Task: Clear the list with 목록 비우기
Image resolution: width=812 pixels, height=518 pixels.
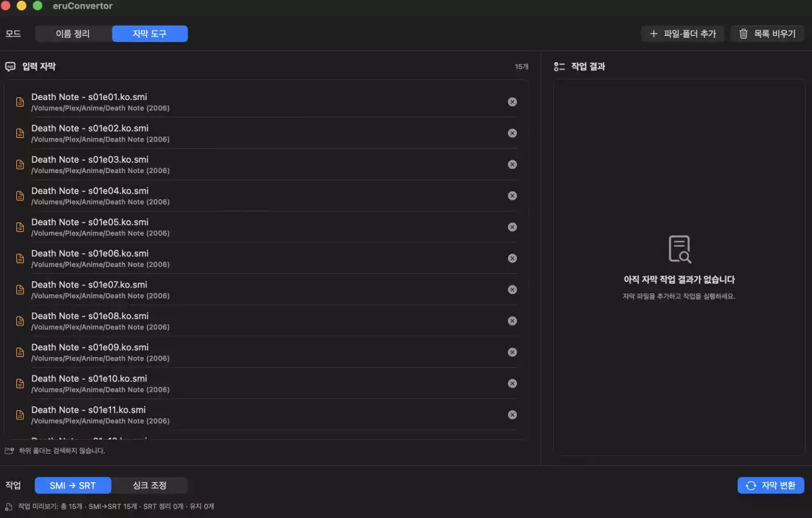Action: [x=767, y=34]
